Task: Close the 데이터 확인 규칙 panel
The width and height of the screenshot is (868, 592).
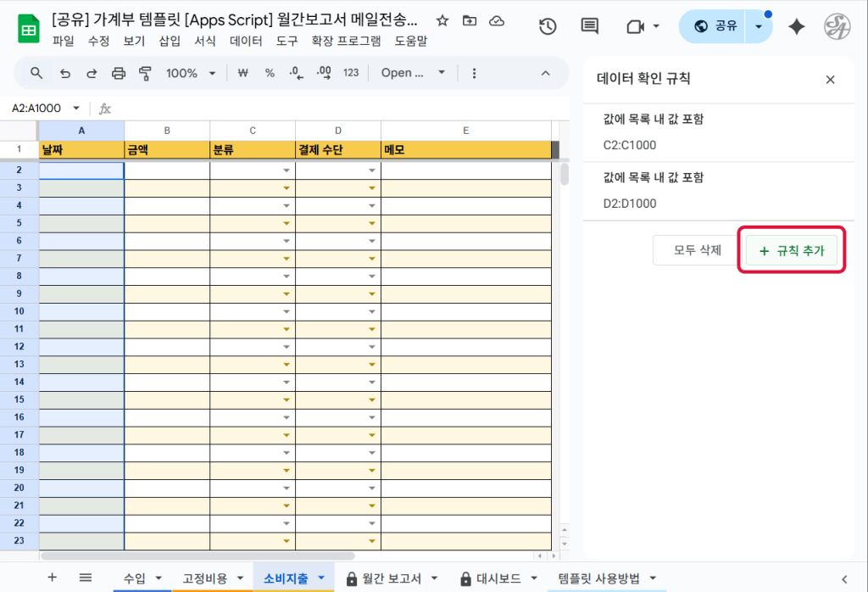Action: (830, 79)
